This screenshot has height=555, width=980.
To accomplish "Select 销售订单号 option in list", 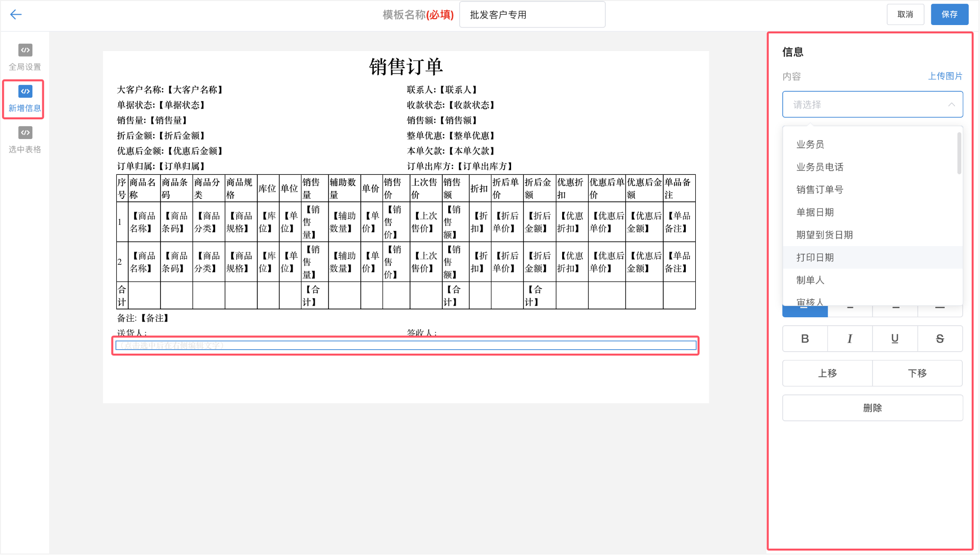I will [x=819, y=190].
